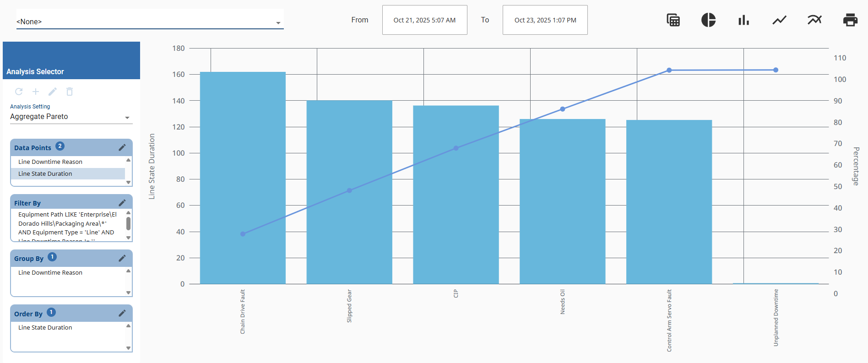
Task: Click the Needs Oil bar
Action: [563, 201]
